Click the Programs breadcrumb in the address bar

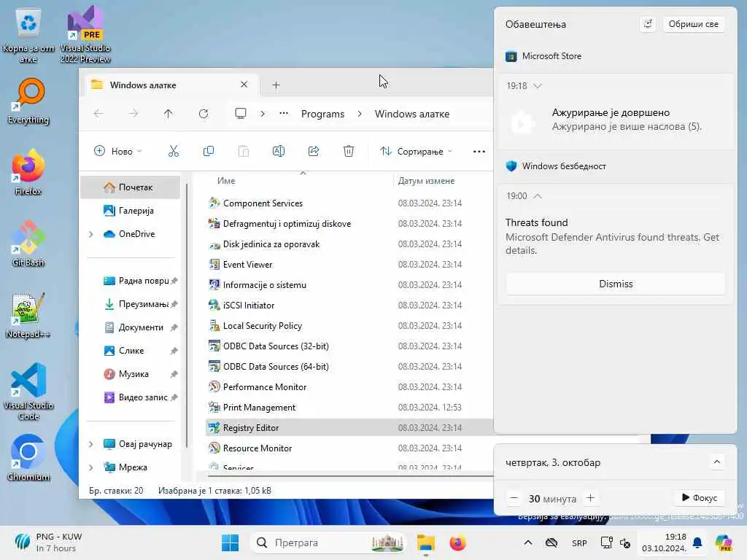coord(322,114)
